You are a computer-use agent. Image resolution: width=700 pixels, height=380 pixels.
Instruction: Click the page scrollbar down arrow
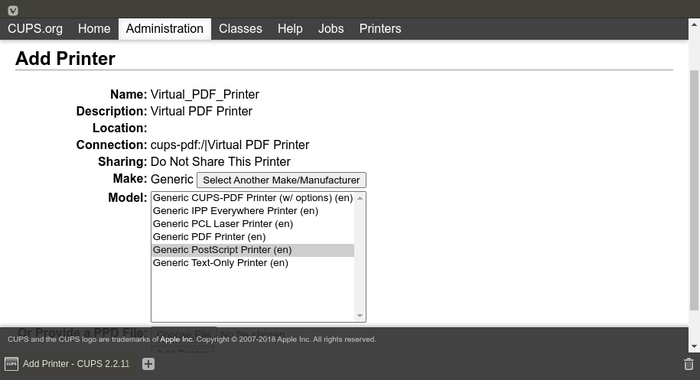pos(694,346)
